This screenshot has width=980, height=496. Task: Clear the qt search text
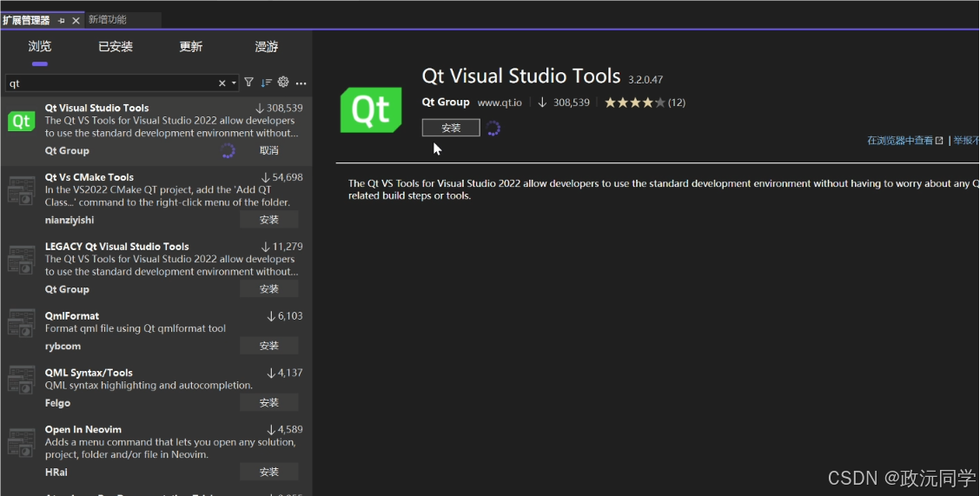tap(222, 83)
